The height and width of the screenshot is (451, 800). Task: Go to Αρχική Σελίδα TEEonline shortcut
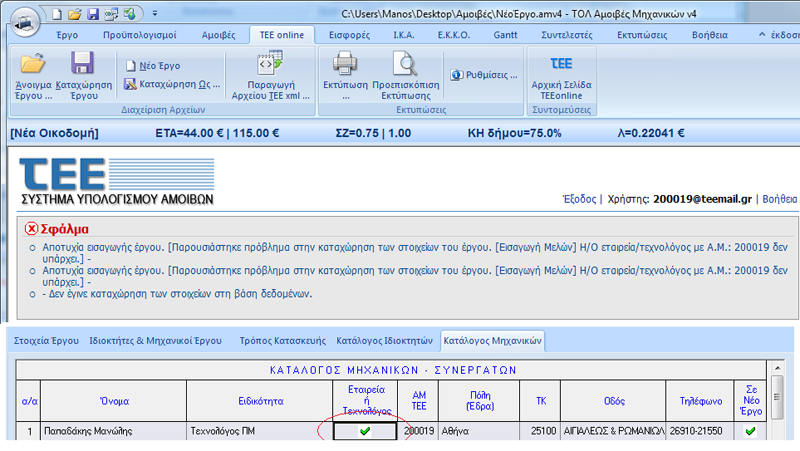click(561, 66)
